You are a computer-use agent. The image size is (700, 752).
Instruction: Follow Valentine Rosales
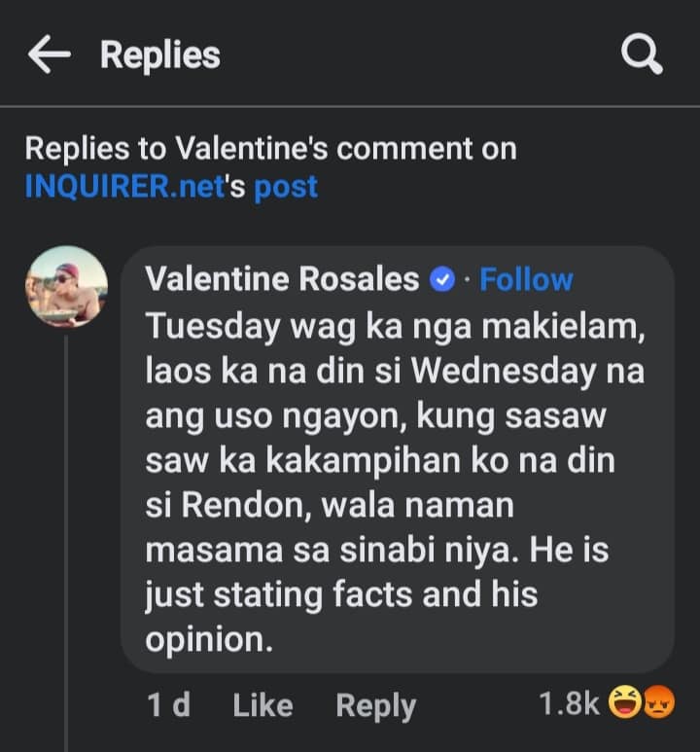click(526, 280)
